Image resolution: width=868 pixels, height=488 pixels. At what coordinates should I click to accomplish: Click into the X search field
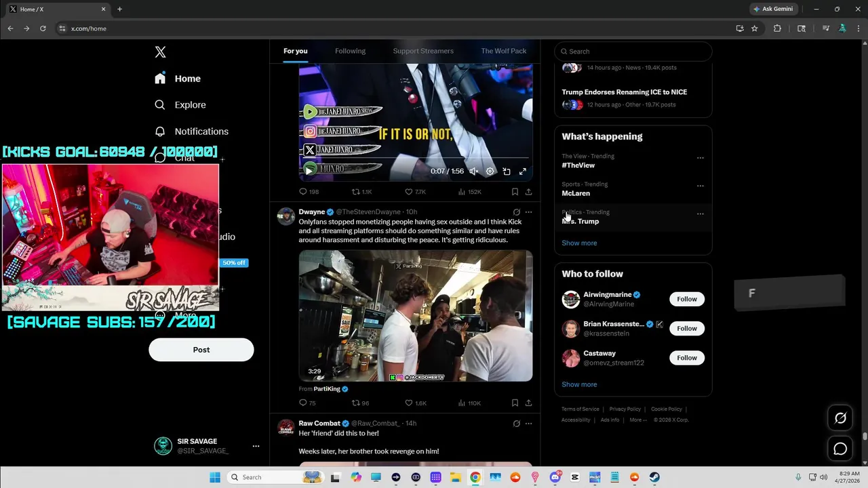[x=633, y=52]
